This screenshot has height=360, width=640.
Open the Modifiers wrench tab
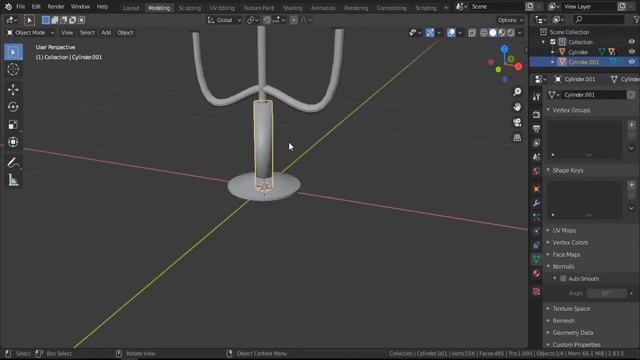[536, 203]
